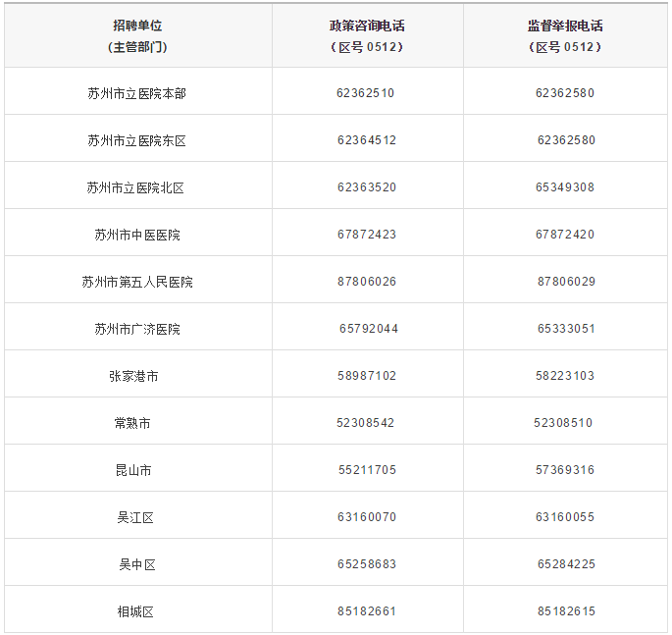The height and width of the screenshot is (635, 672).
Task: Click the 政策咨询电话 column header
Action: 367,36
